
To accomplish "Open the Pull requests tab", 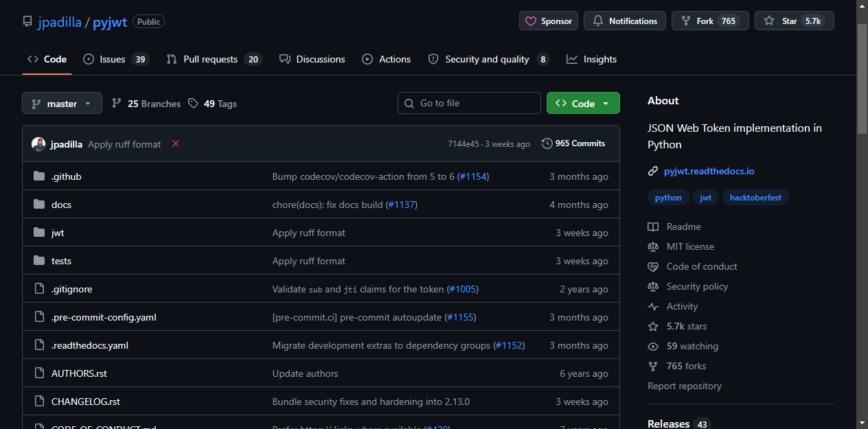I will tap(214, 59).
